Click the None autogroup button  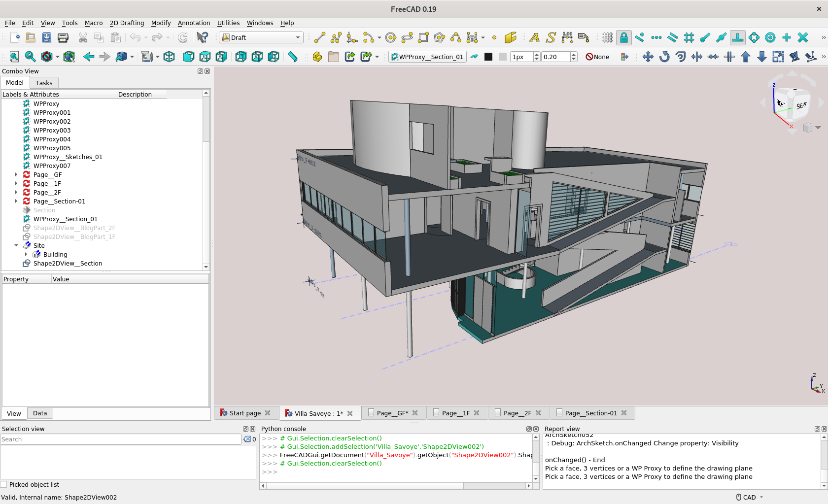pyautogui.click(x=597, y=57)
